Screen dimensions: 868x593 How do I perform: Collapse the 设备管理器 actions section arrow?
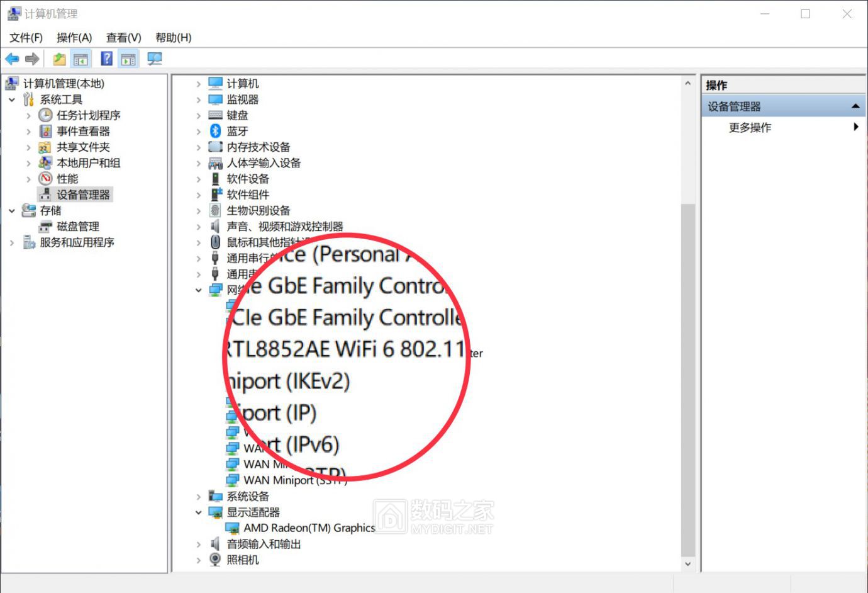pyautogui.click(x=855, y=106)
